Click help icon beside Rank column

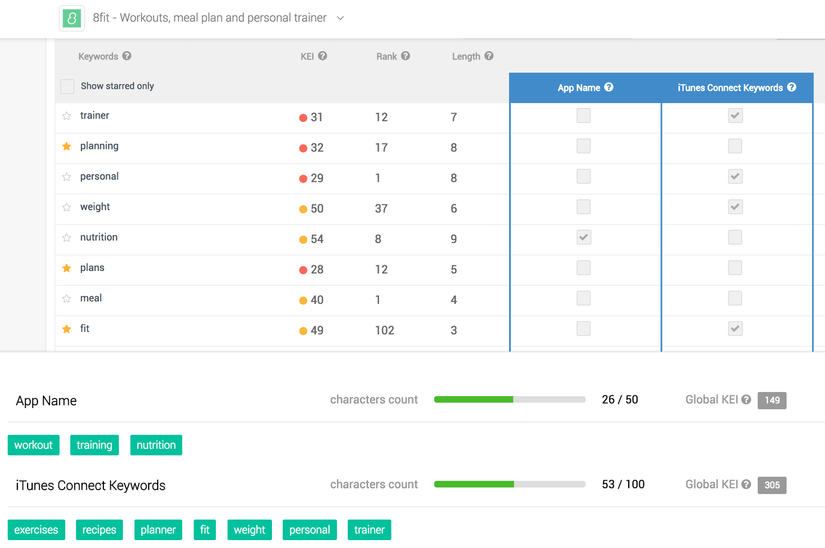[x=405, y=57]
